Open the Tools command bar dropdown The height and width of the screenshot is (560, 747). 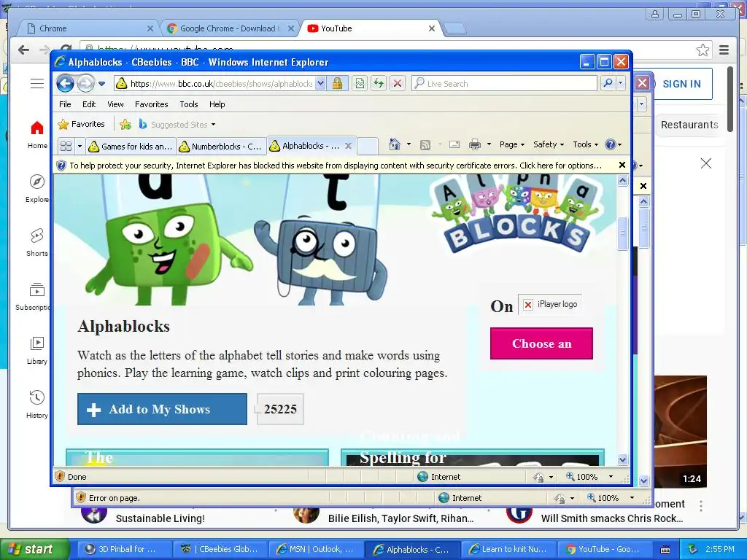tap(585, 144)
